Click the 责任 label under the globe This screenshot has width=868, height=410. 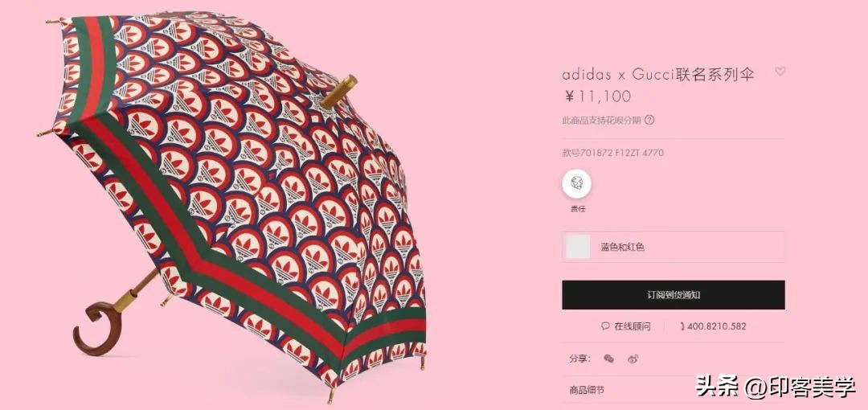(x=577, y=209)
